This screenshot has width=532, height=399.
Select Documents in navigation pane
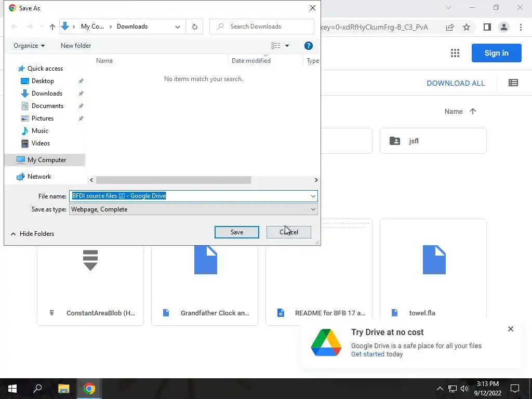coord(47,106)
